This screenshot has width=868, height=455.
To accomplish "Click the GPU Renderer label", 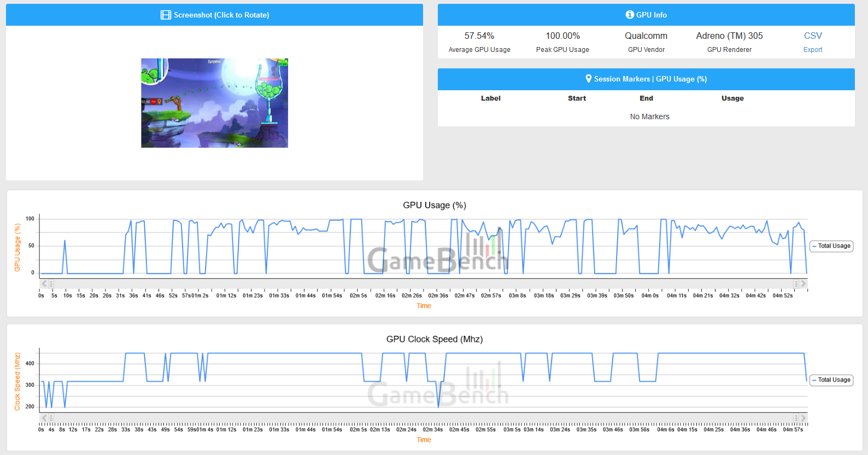I will point(729,50).
